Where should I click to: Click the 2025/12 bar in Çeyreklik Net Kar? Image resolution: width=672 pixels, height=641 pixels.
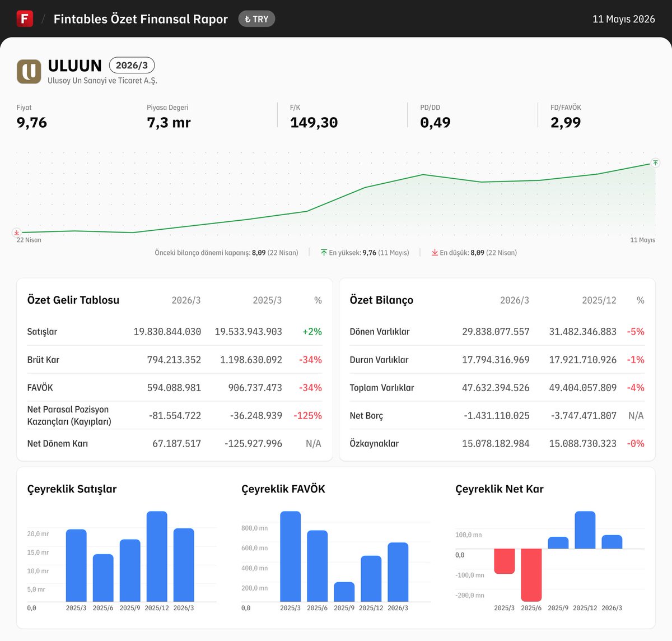[585, 529]
